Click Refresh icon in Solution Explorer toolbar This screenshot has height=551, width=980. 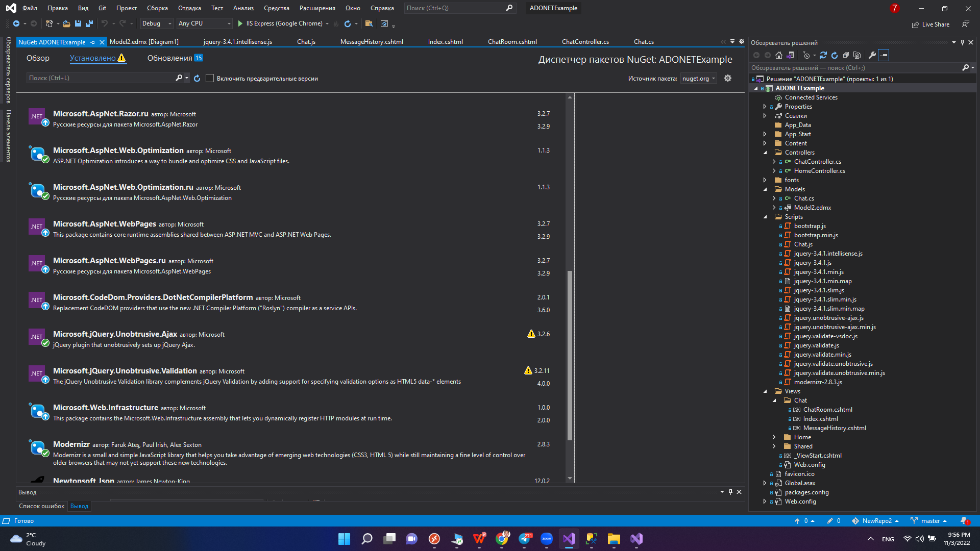[835, 55]
